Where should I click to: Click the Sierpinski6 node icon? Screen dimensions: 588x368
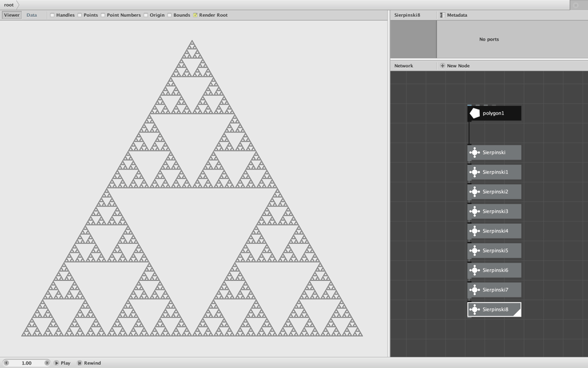[475, 270]
